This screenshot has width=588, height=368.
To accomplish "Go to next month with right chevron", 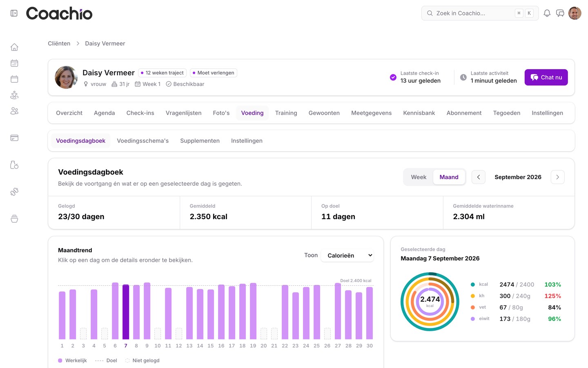I will (x=557, y=177).
